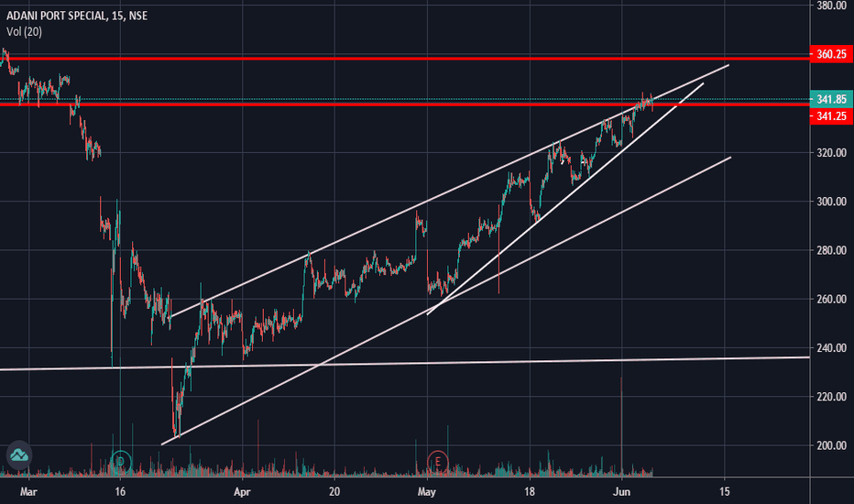This screenshot has width=854, height=504.
Task: Open the earnings 'E' event marker
Action: pos(437,462)
